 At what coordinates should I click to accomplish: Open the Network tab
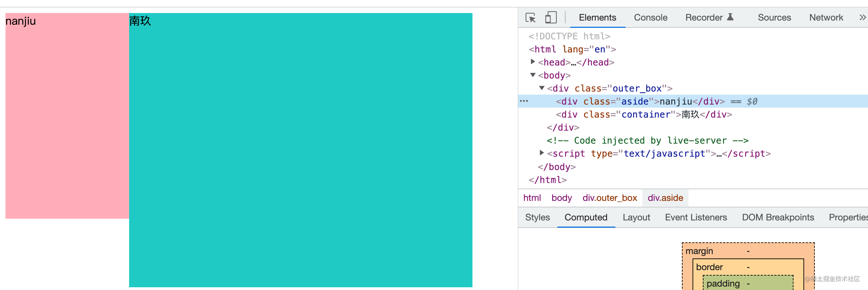click(826, 17)
